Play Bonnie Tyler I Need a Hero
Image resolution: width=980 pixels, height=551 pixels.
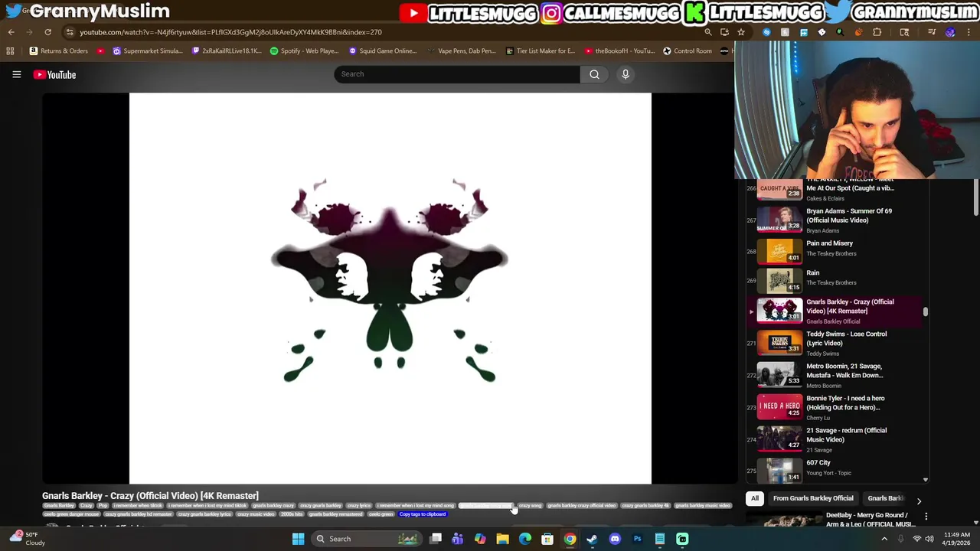tap(835, 407)
